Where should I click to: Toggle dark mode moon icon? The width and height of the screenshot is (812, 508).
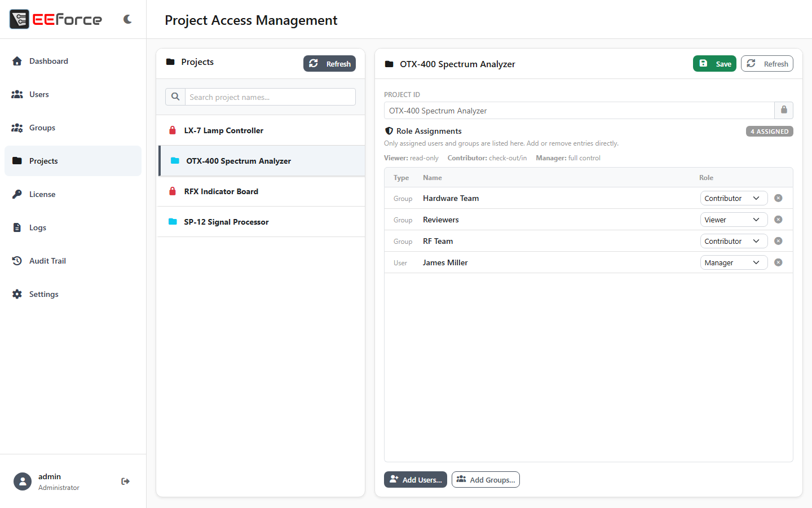click(127, 19)
